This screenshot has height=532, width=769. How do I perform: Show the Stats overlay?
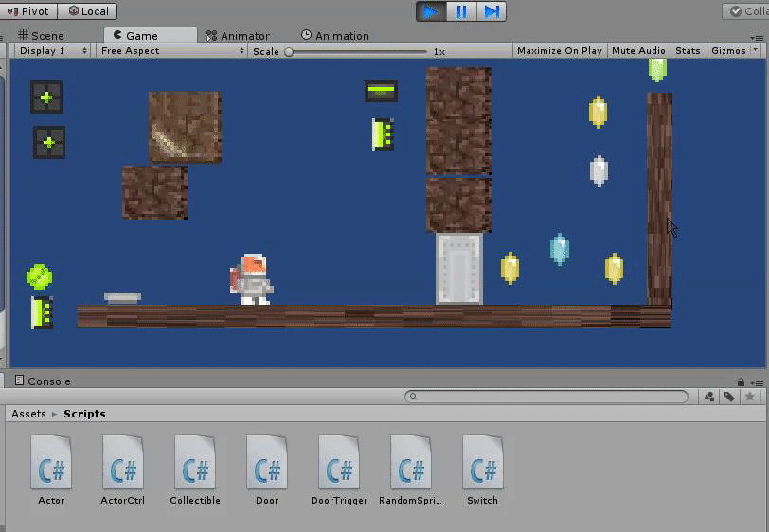pos(688,50)
